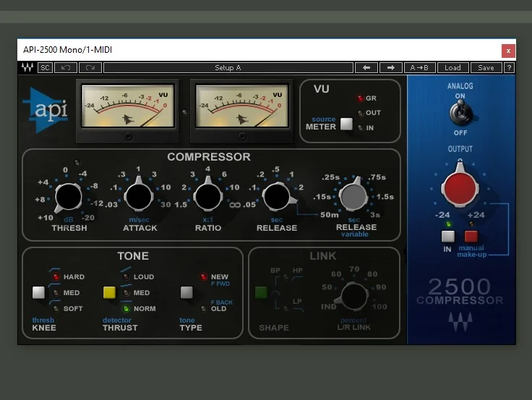Select LOUD thrust LED
Screen dimensions: 532x400
[126, 277]
